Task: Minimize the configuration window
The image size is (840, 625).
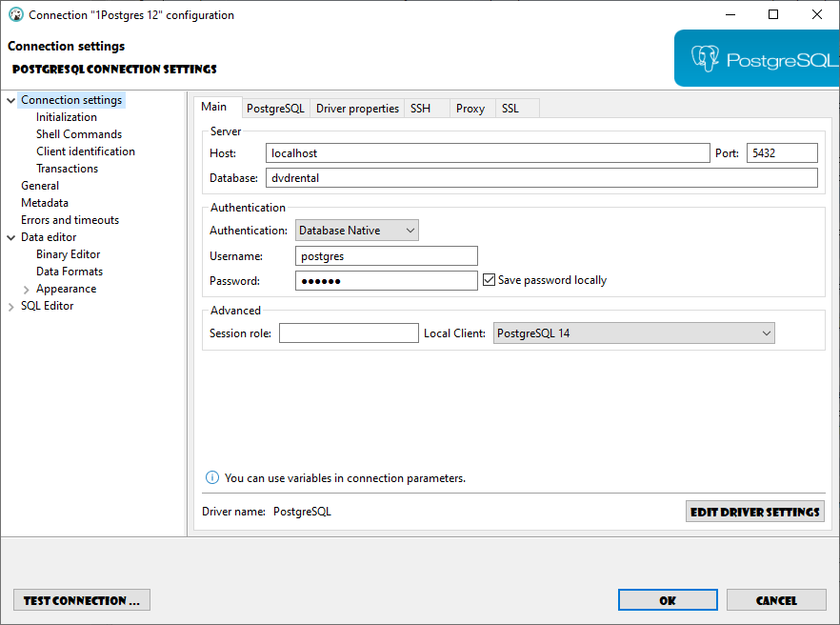Action: pos(730,14)
